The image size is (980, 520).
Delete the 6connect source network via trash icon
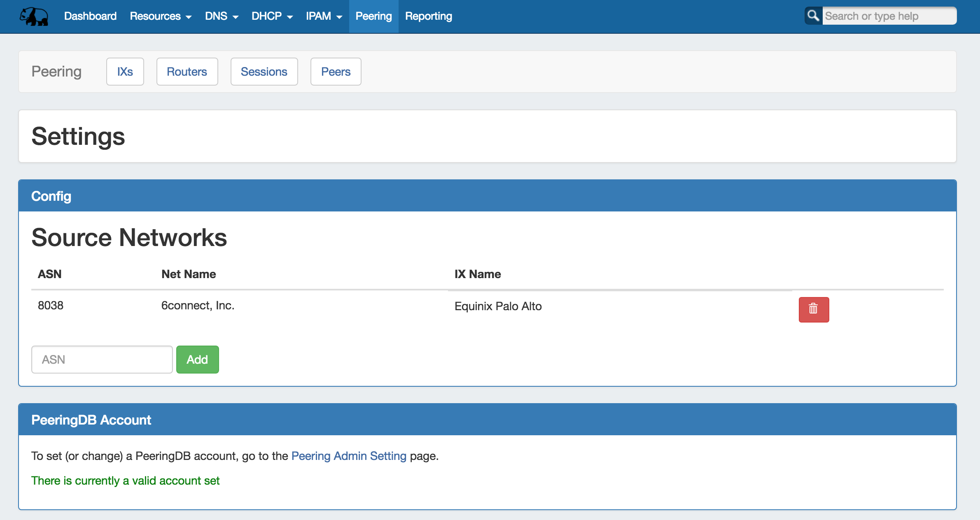(813, 309)
